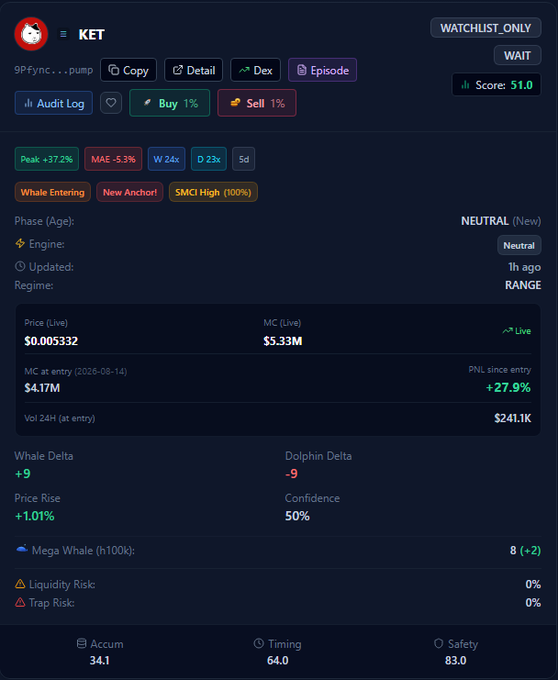Open the Detail page
Image resolution: width=558 pixels, height=680 pixels.
[193, 70]
